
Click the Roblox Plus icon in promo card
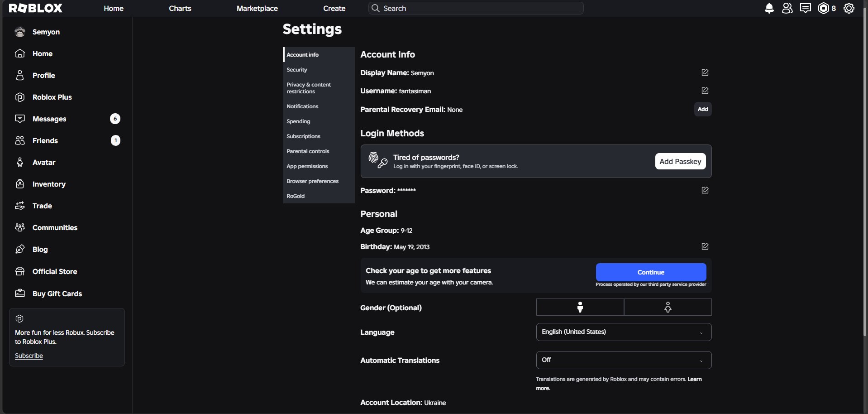coord(19,319)
